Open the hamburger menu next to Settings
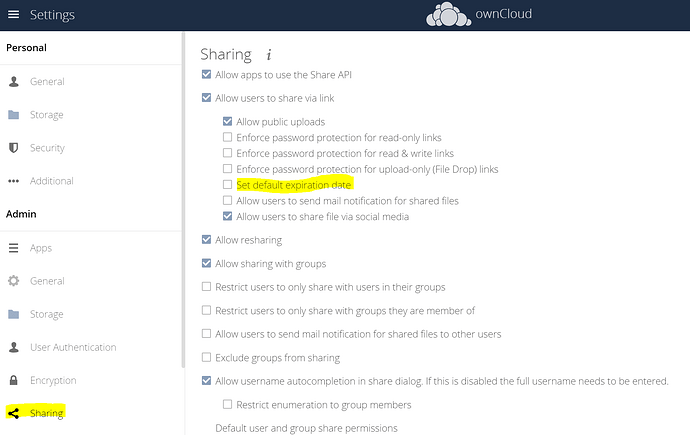The height and width of the screenshot is (435, 690). [x=14, y=15]
